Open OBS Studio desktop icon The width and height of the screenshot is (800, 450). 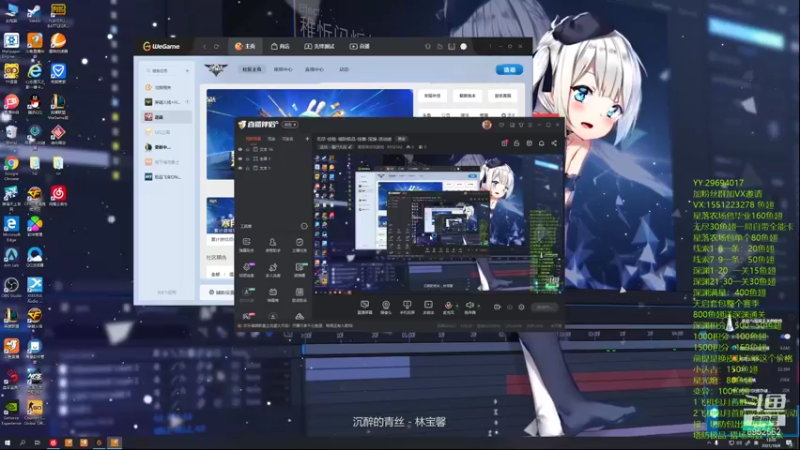tap(11, 288)
